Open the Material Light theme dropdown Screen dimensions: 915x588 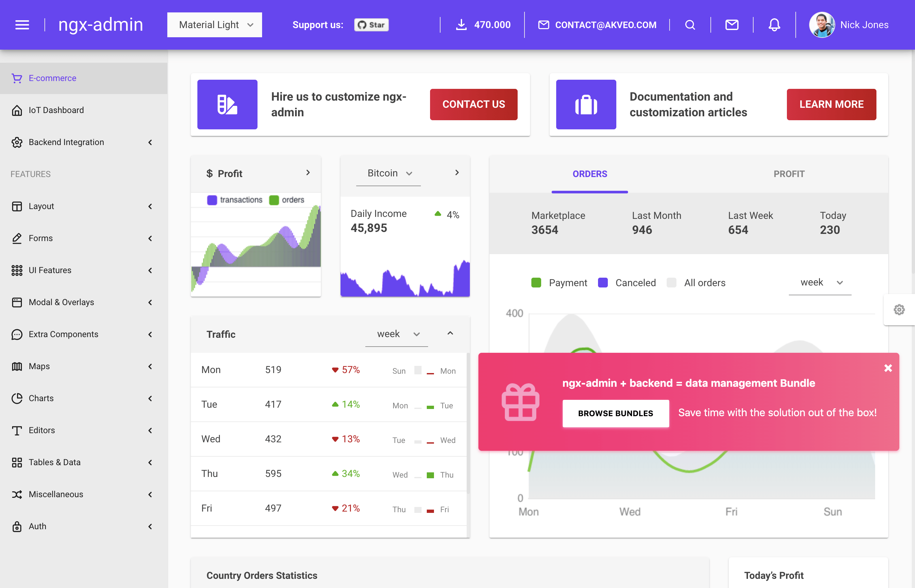point(215,25)
